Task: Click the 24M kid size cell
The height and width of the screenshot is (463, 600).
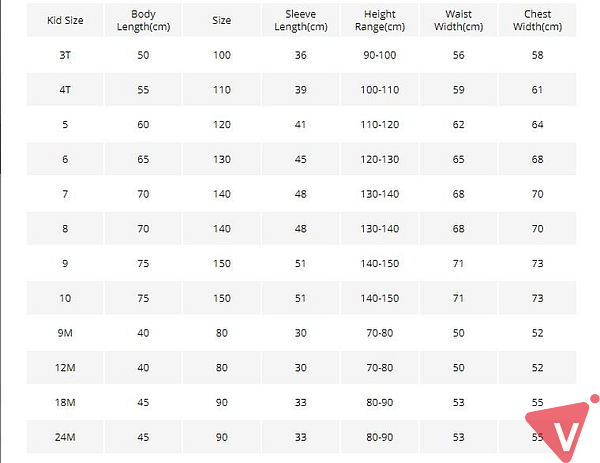Action: tap(65, 437)
